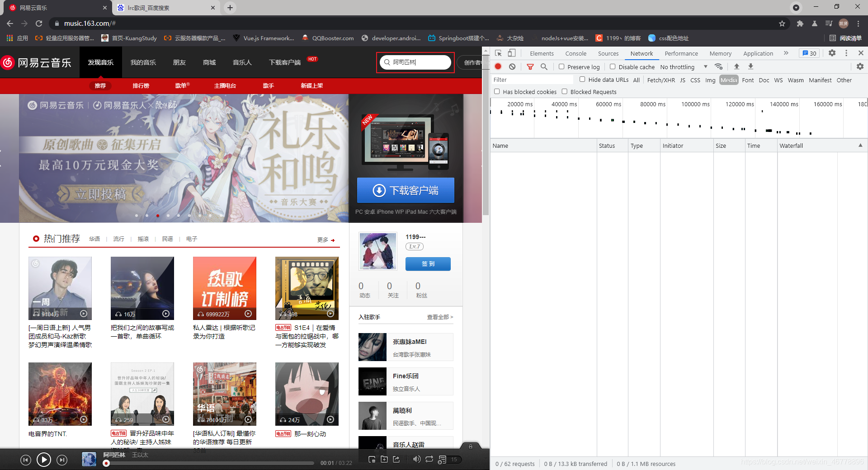The height and width of the screenshot is (470, 868).
Task: Toggle the red filter funnel icon
Action: 530,66
